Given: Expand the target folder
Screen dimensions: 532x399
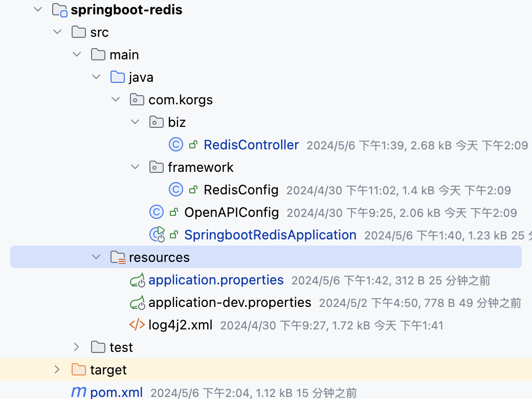Looking at the screenshot, I should (x=57, y=369).
